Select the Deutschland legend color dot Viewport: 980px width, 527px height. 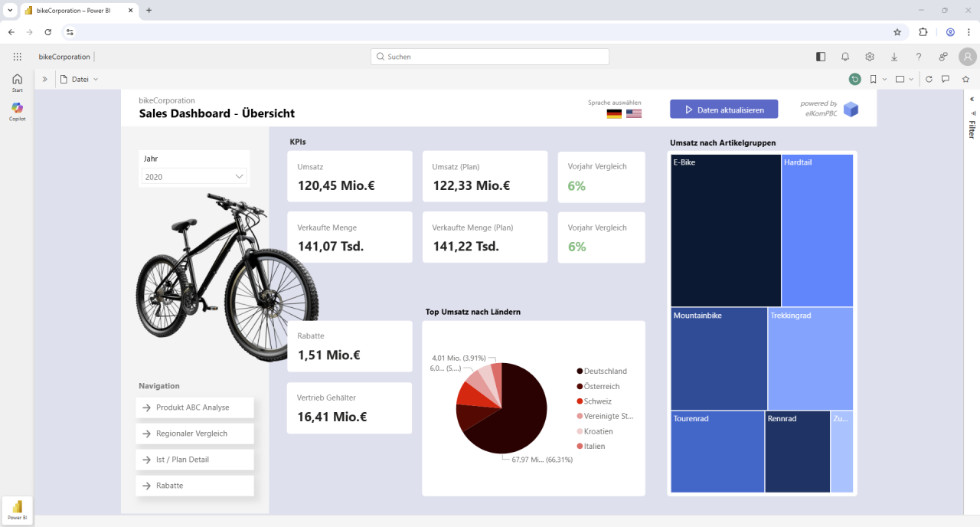(580, 371)
